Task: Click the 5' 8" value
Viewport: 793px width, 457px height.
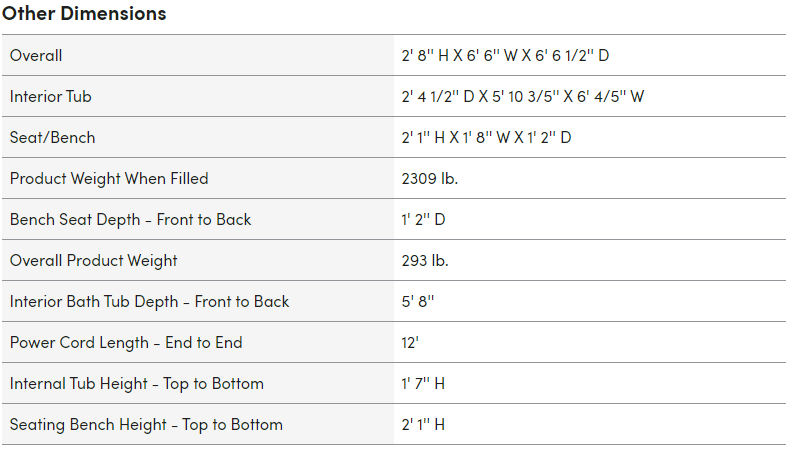Action: [418, 301]
